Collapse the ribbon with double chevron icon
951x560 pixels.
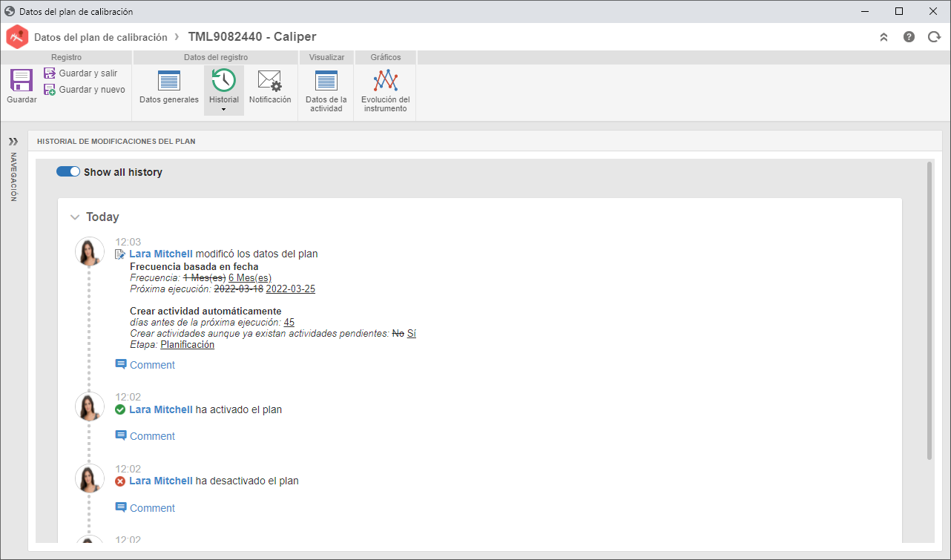click(x=883, y=37)
